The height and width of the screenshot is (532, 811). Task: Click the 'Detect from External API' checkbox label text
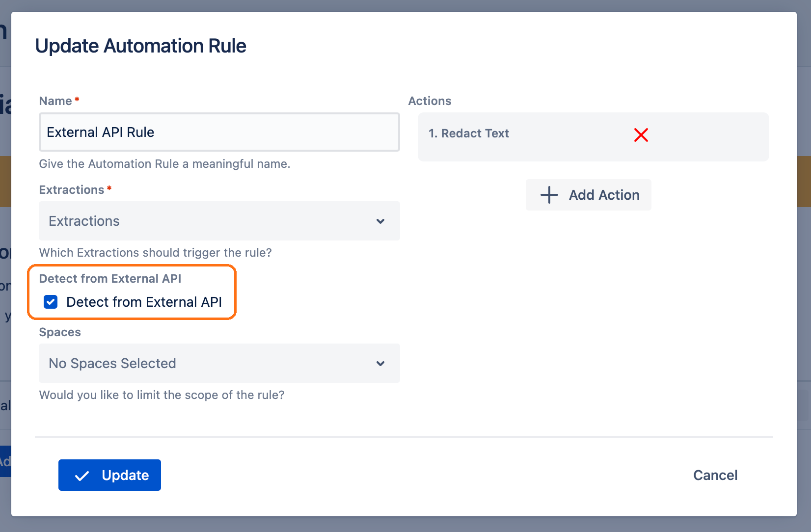[144, 302]
